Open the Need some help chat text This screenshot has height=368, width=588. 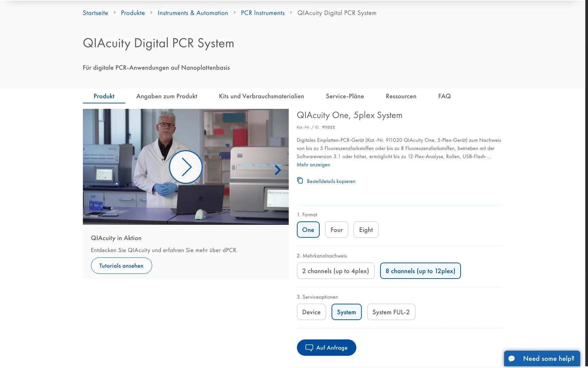pos(549,358)
